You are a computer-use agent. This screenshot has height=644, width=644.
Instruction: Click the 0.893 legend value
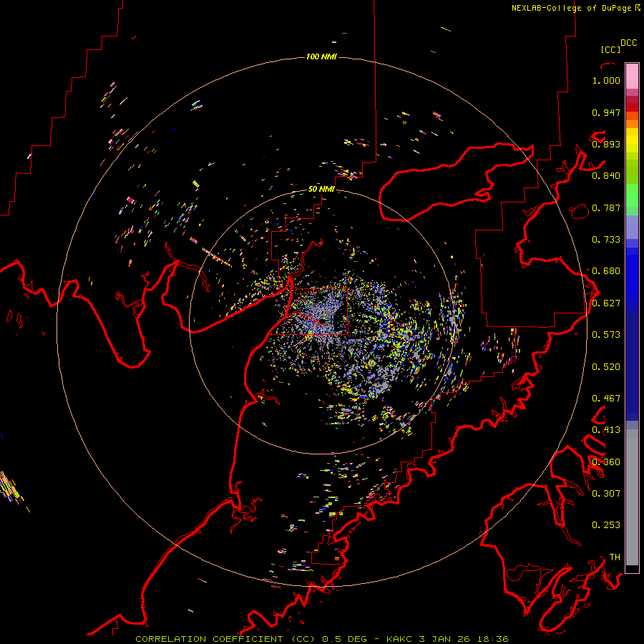click(x=606, y=144)
